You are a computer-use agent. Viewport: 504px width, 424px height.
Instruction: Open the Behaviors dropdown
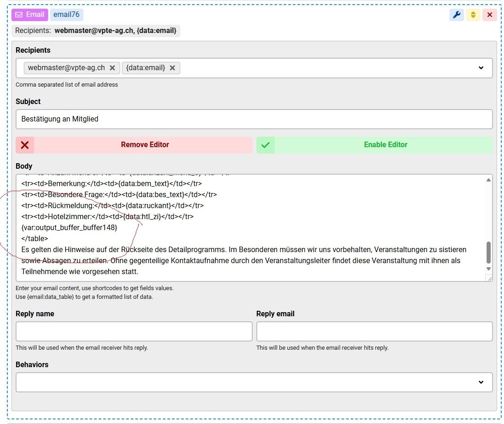[x=481, y=382]
